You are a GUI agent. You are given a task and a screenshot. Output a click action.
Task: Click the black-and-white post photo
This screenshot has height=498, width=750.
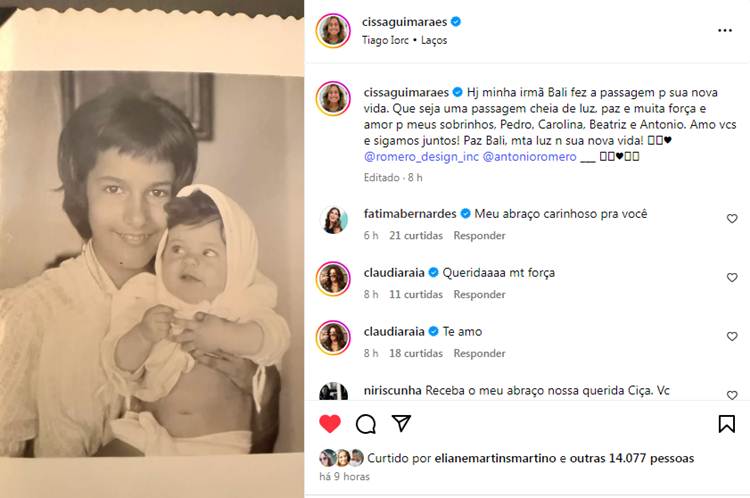pos(152,250)
